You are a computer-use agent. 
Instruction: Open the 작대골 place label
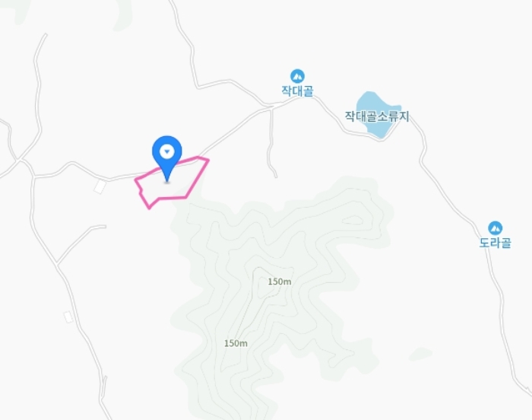(297, 91)
